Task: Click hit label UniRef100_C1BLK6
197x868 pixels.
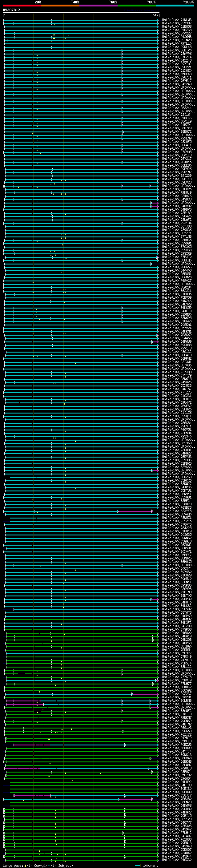Action: 177,118
